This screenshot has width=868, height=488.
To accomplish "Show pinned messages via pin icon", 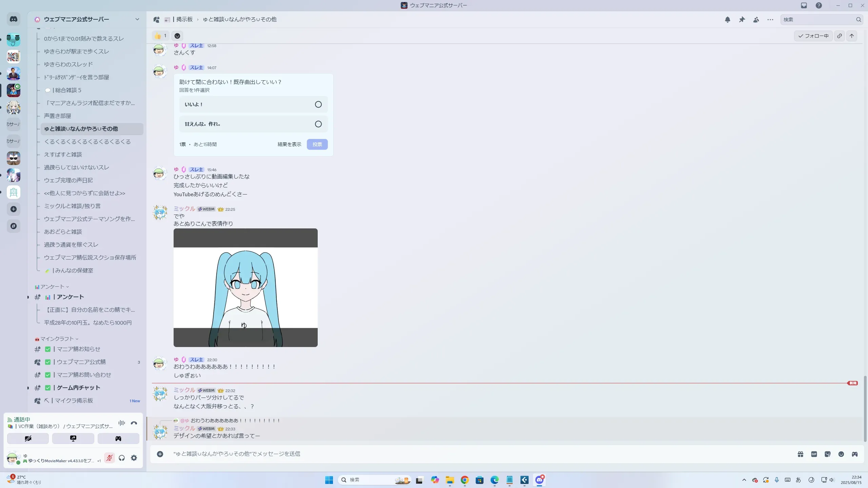I will coord(742,20).
